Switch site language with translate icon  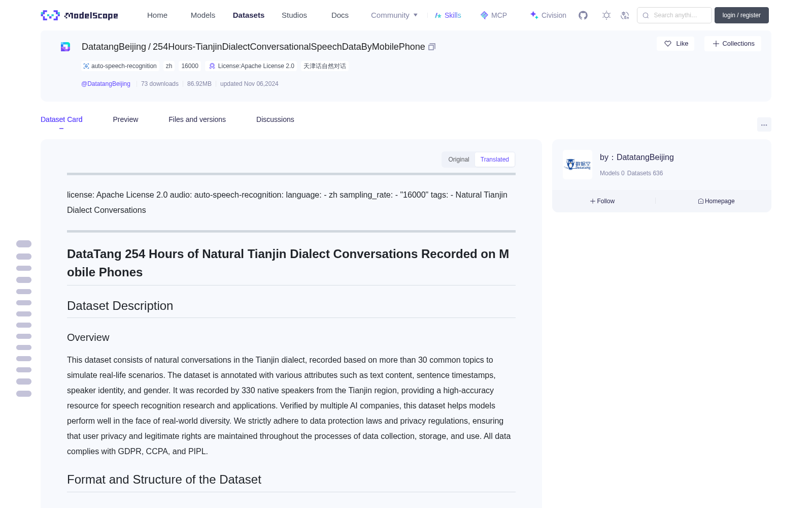pos(625,15)
